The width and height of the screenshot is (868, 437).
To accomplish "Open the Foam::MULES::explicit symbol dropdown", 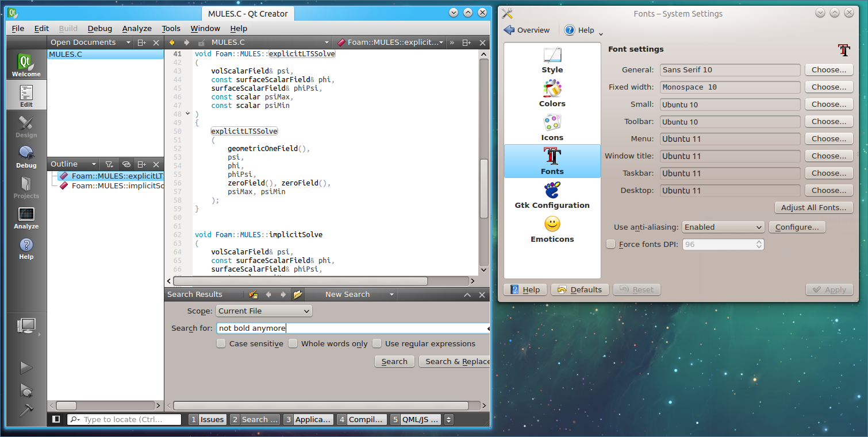I will (x=391, y=42).
